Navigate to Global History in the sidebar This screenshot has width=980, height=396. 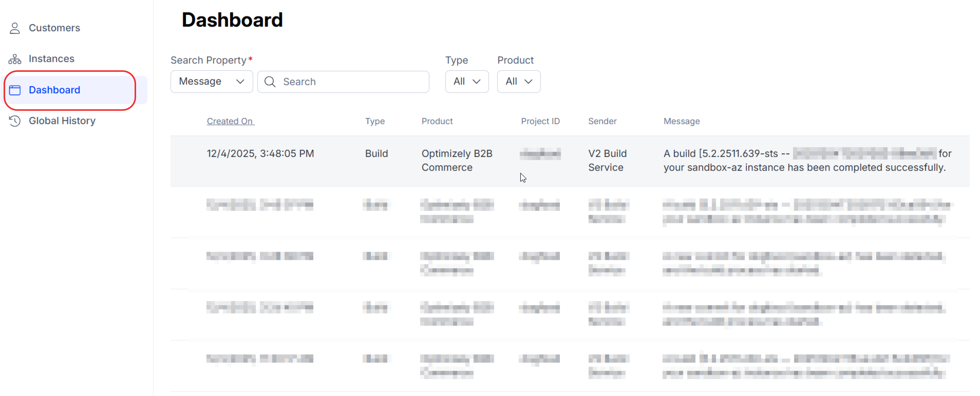[62, 121]
